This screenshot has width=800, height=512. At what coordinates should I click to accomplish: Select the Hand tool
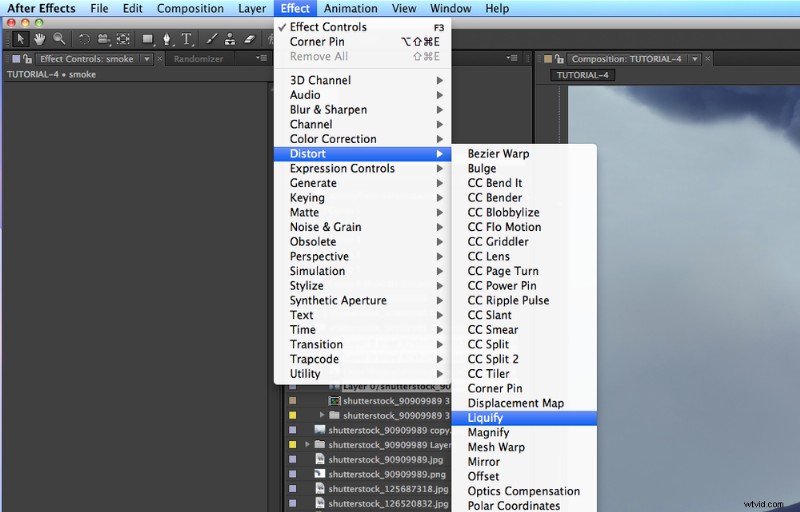point(39,39)
